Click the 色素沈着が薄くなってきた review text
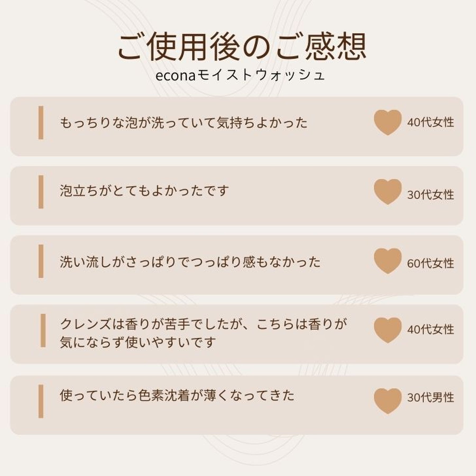 tap(177, 396)
